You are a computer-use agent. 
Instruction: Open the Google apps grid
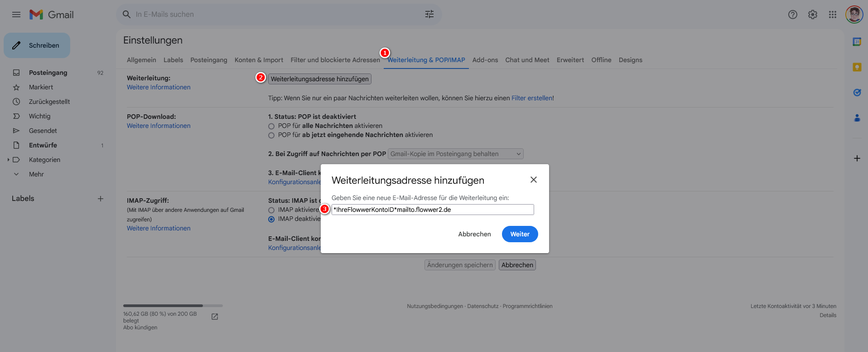pyautogui.click(x=833, y=15)
